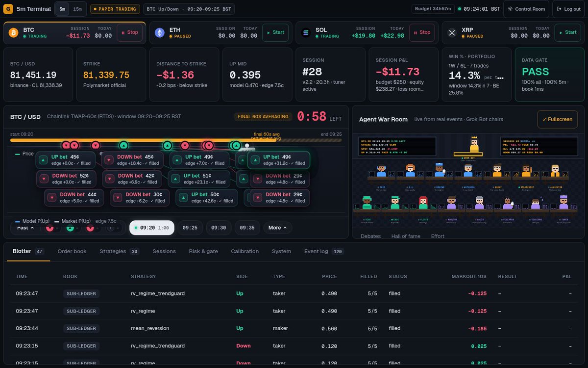The height and width of the screenshot is (368, 588).
Task: Open Agent War Room in Fullscreen
Action: click(558, 119)
